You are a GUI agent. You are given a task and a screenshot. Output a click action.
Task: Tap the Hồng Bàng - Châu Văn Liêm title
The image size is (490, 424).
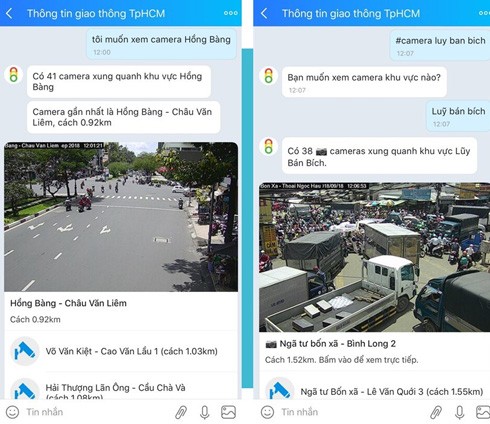68,303
